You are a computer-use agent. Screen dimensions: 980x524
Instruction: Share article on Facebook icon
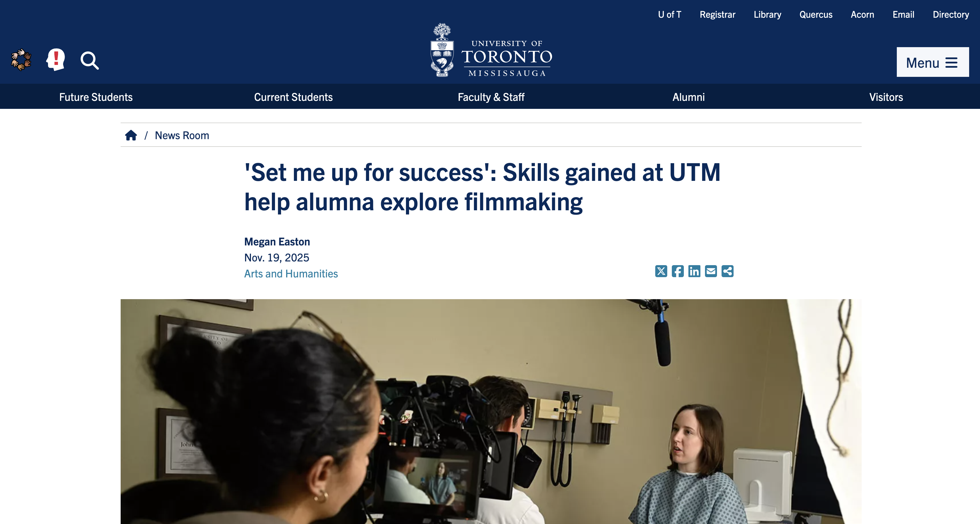coord(678,271)
